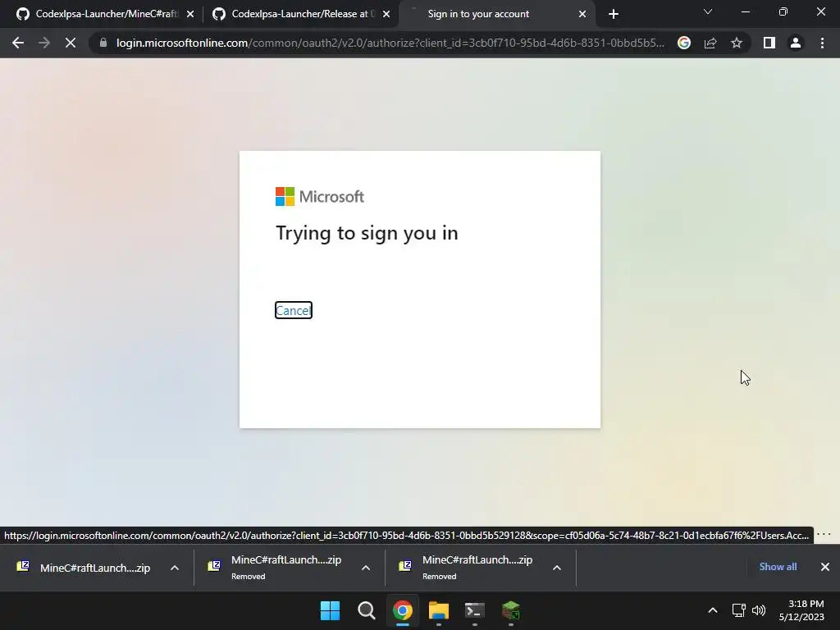The height and width of the screenshot is (630, 840).
Task: Click the Chrome taskbar icon
Action: click(402, 610)
